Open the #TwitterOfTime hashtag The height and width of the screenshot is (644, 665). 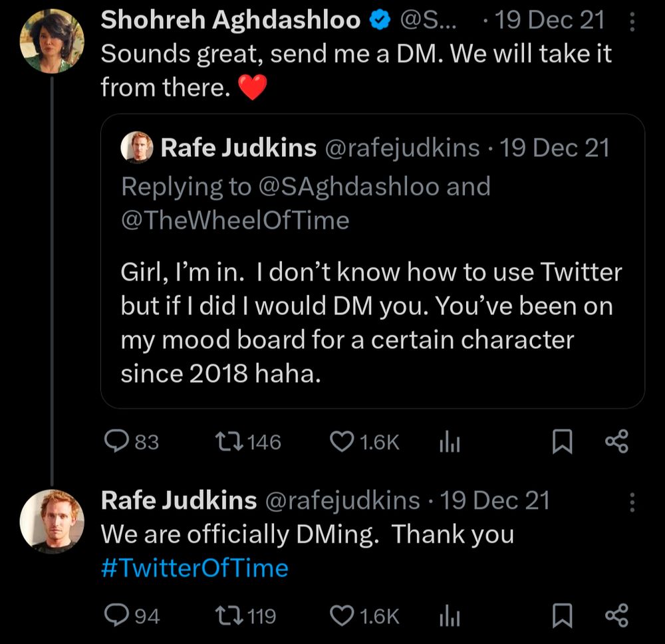(194, 568)
